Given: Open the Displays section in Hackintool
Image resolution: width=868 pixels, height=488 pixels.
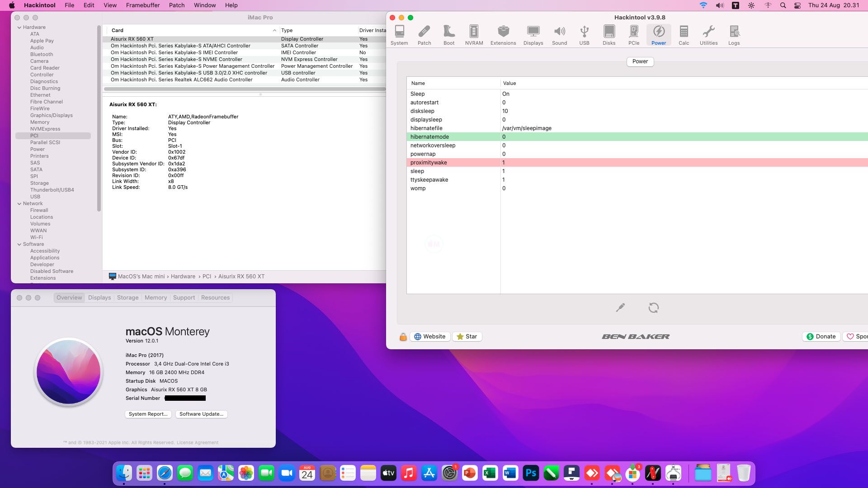Looking at the screenshot, I should [533, 35].
